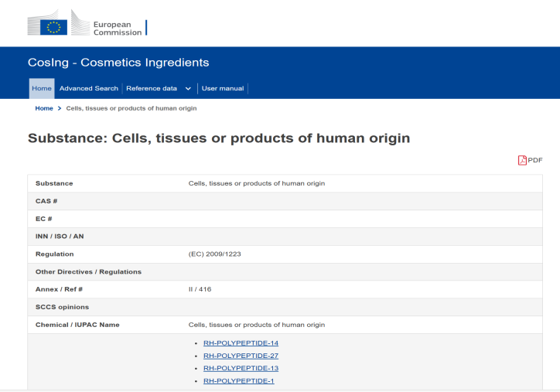Screen dimensions: 560x392
Task: Click the CAS # row label
Action: [x=46, y=201]
